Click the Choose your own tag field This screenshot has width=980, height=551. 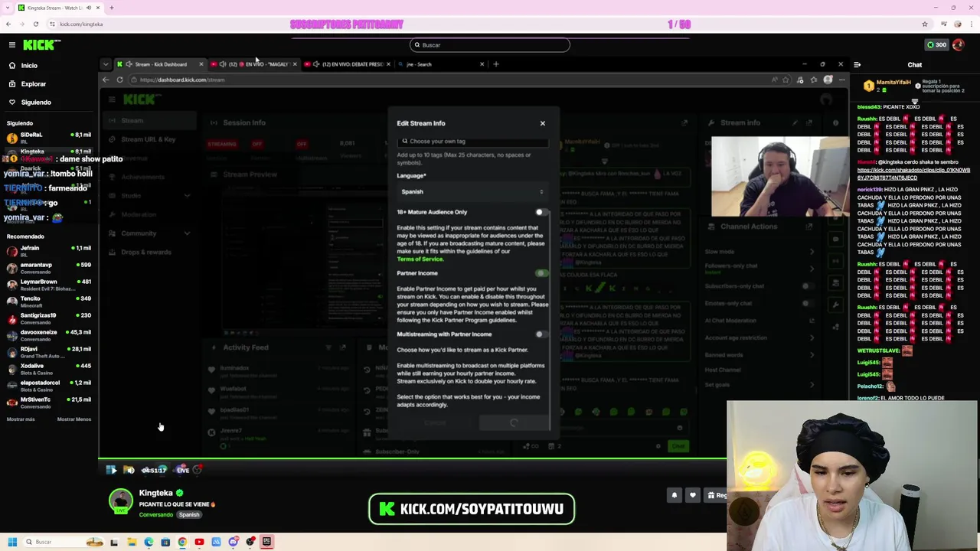tap(472, 141)
